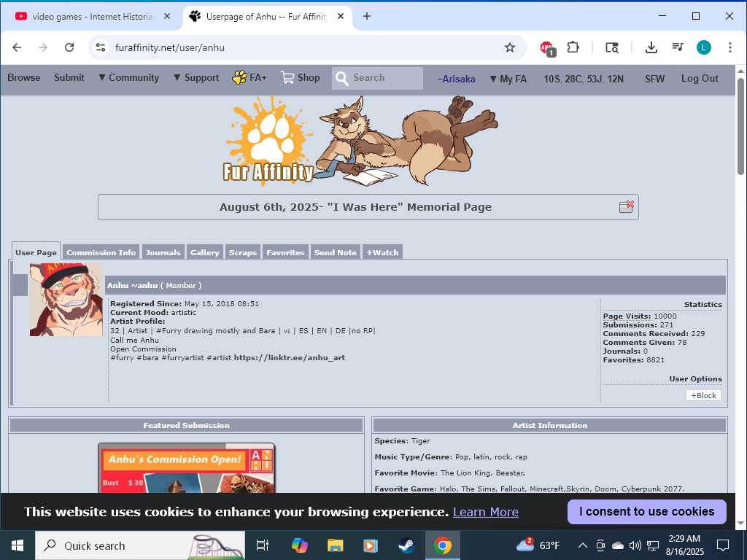Viewport: 747px width, 560px height.
Task: Click the search tabs toolbar icon
Action: (612, 47)
